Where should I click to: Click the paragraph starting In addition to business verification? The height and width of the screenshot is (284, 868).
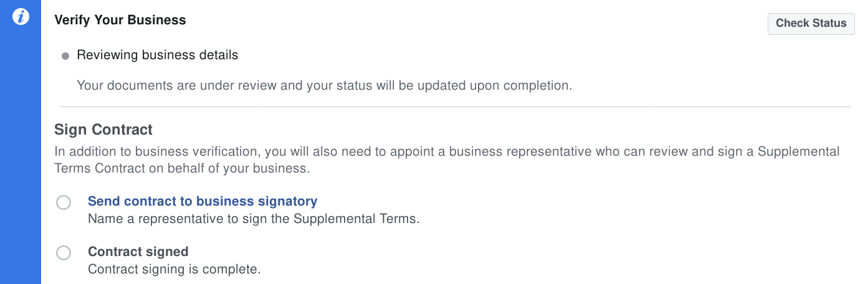[447, 159]
